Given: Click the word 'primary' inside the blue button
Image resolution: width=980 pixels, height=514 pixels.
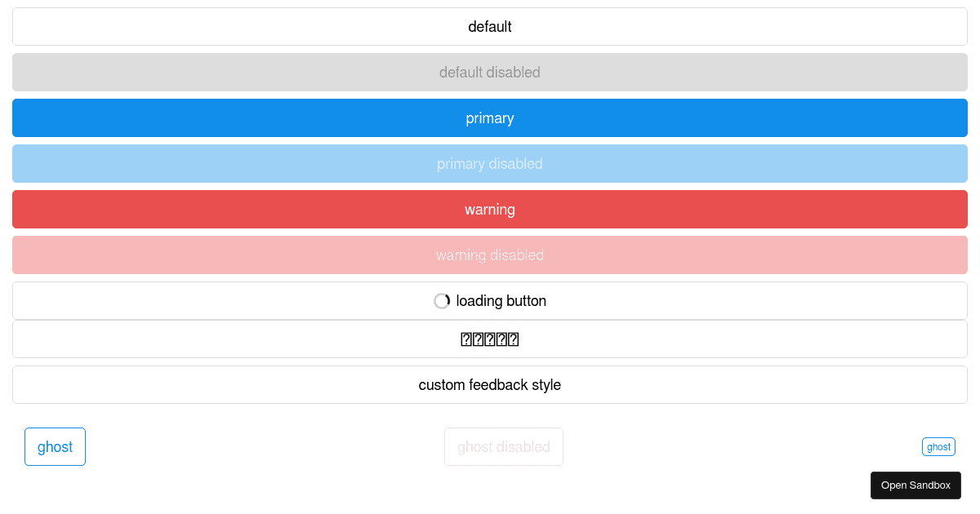Looking at the screenshot, I should pos(490,117).
